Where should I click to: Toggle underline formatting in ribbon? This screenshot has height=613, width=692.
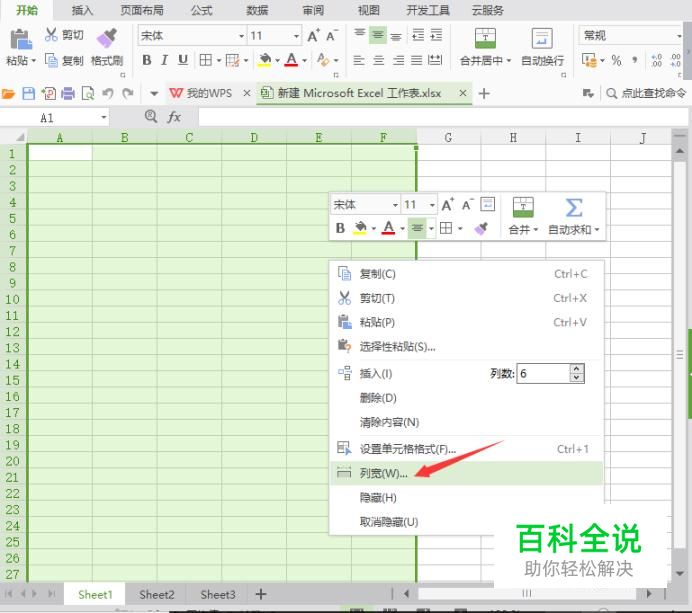coord(183,60)
